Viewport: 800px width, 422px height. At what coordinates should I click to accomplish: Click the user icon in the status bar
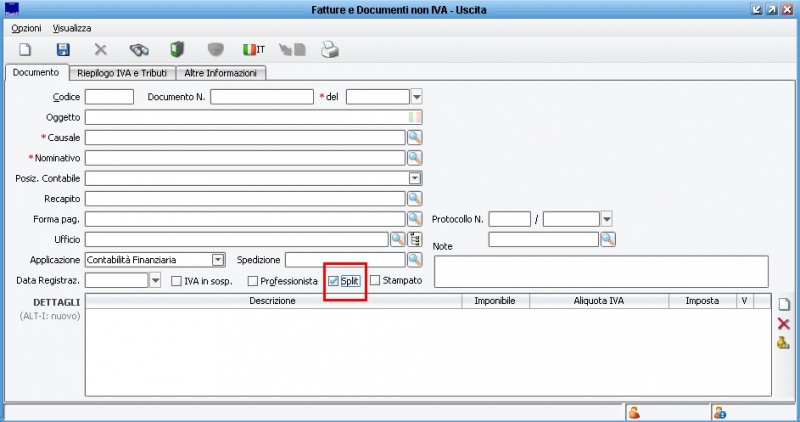tap(634, 412)
